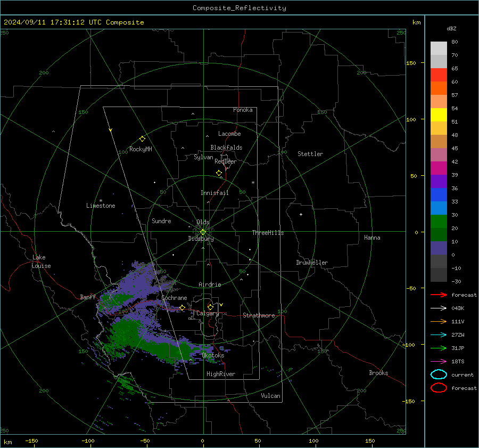Click the cyan current ellipse icon

(x=439, y=374)
